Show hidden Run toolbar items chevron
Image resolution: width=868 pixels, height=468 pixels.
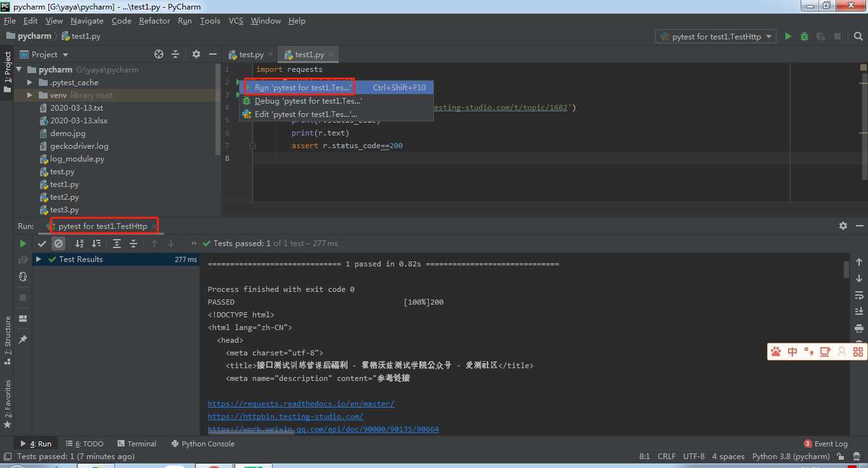tap(194, 244)
